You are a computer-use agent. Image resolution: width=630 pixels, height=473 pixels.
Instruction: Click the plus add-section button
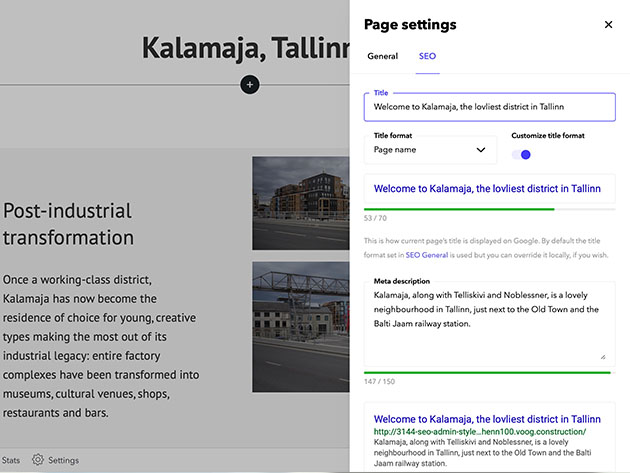coord(250,85)
